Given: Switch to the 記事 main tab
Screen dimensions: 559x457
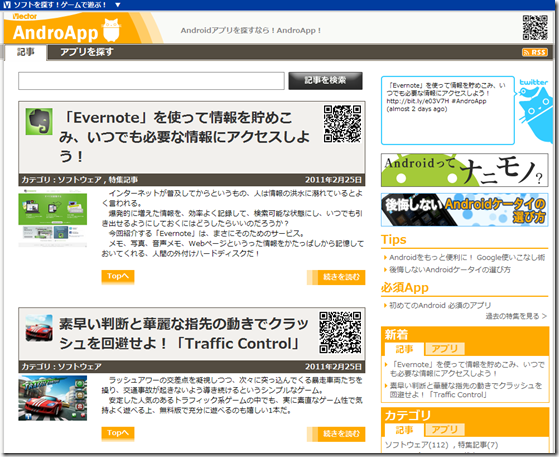Looking at the screenshot, I should pos(26,52).
